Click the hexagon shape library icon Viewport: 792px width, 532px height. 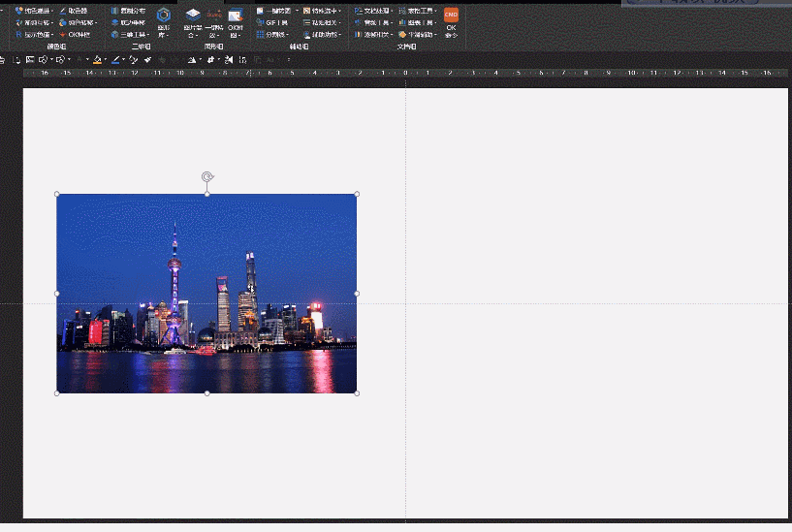164,15
